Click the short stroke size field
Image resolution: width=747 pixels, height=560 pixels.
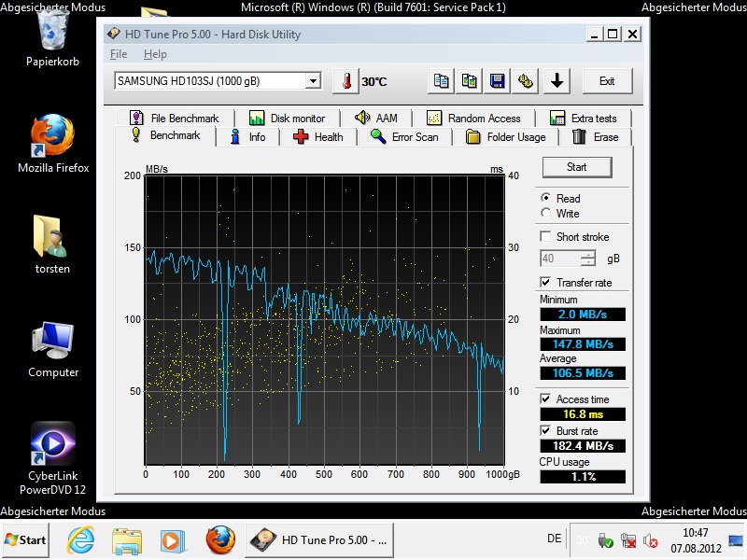(560, 259)
